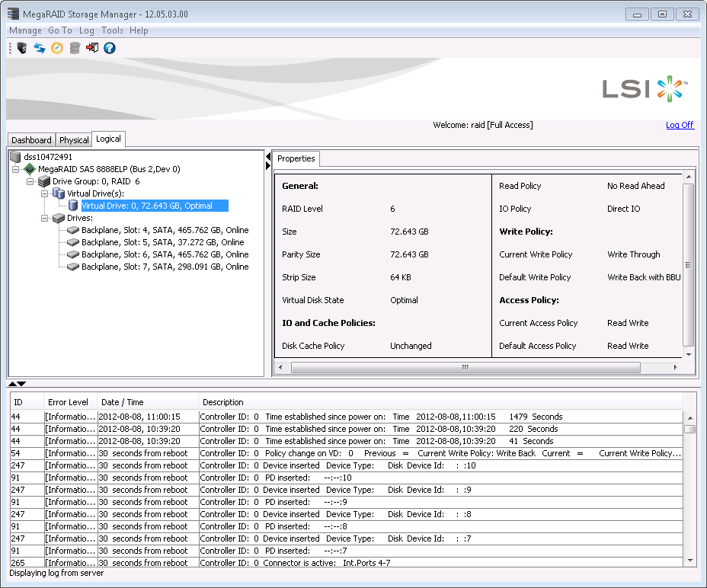
Task: Sort log by ID column header
Action: [x=27, y=402]
